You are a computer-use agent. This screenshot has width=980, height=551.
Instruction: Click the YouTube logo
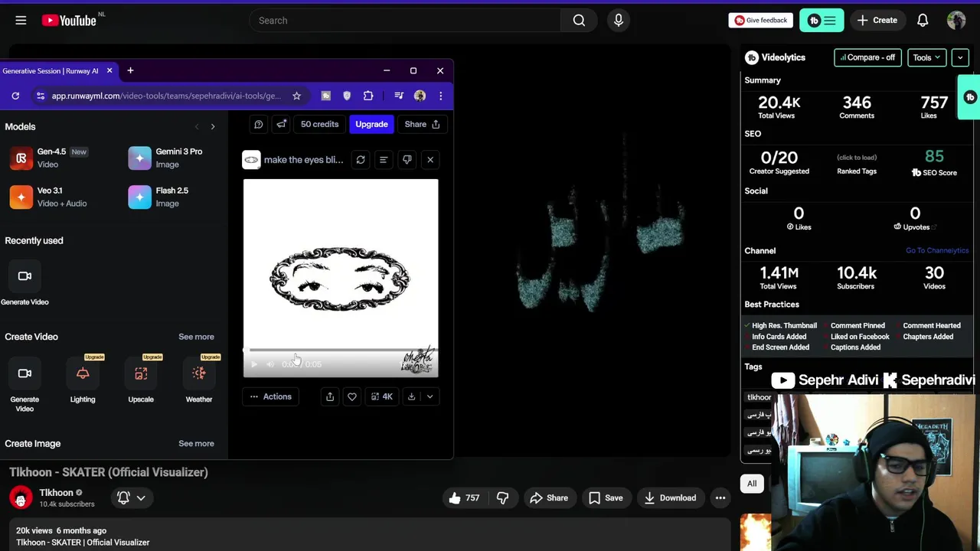[69, 21]
